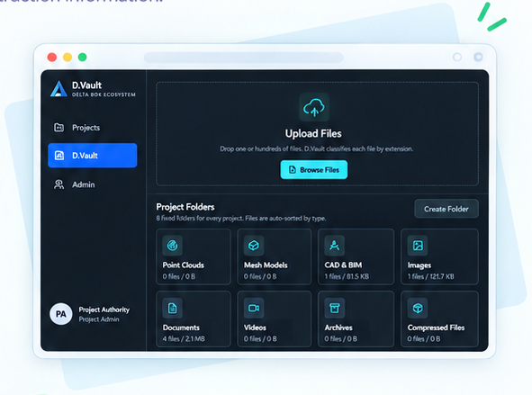
Task: Click the file icon inside Browse Files
Action: point(293,169)
